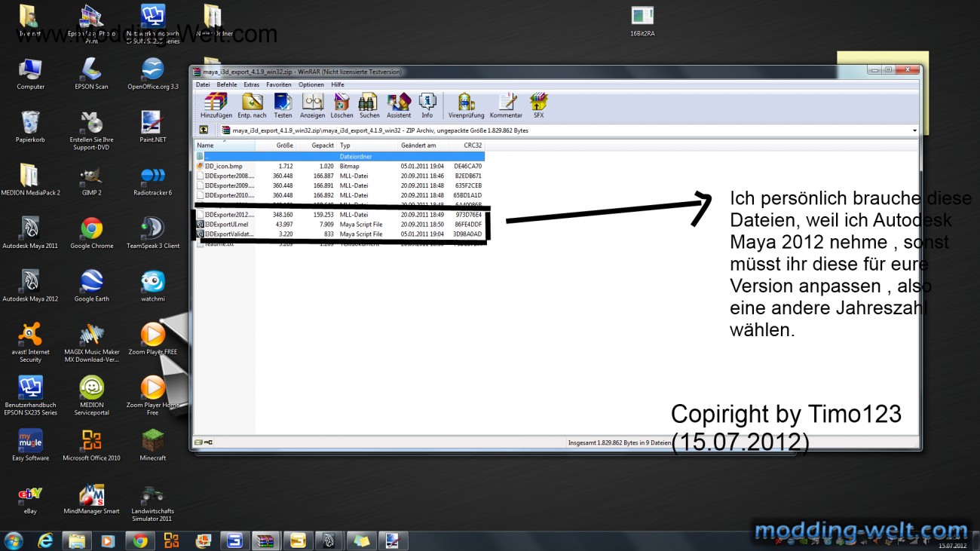
Task: Click the Papierkorb recycle bin icon
Action: 30,127
